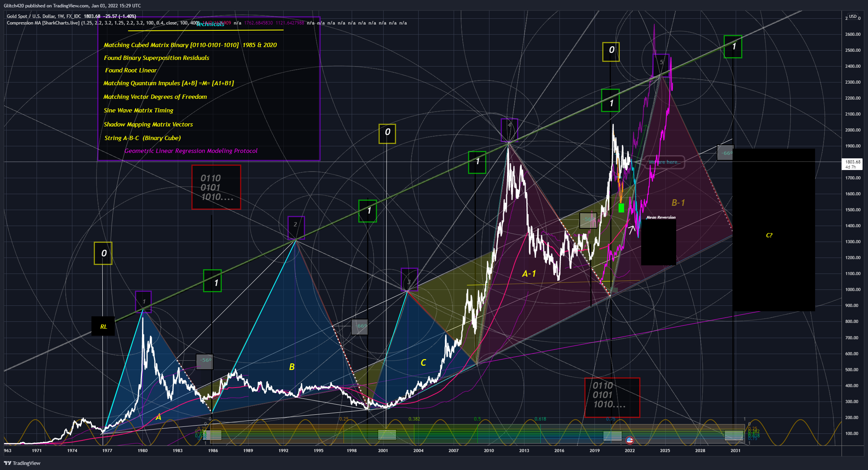868x470 pixels.
Task: Click the 2031 label on time axis
Action: [x=735, y=451]
